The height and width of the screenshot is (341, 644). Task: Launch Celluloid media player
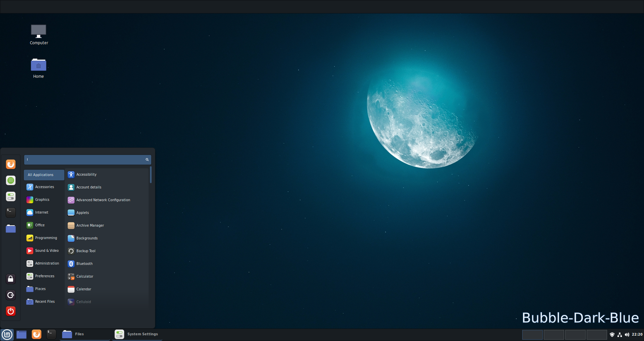(x=107, y=302)
